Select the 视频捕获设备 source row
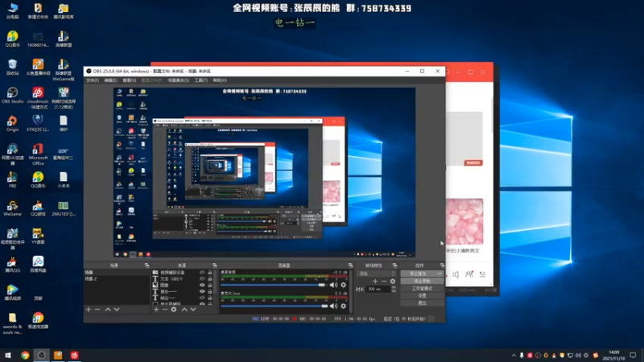Viewport: 644px width, 362px height. click(183, 273)
